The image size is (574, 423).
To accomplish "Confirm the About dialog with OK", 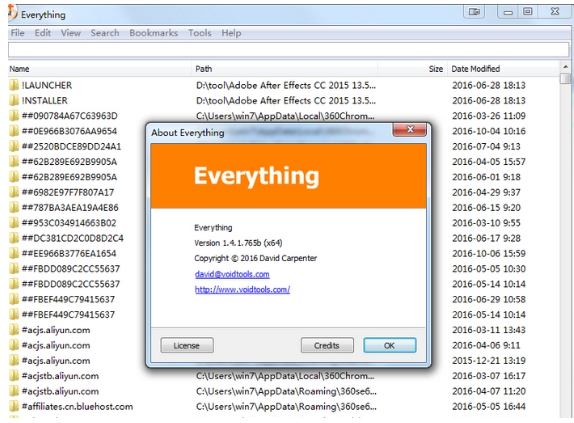I will (x=390, y=345).
